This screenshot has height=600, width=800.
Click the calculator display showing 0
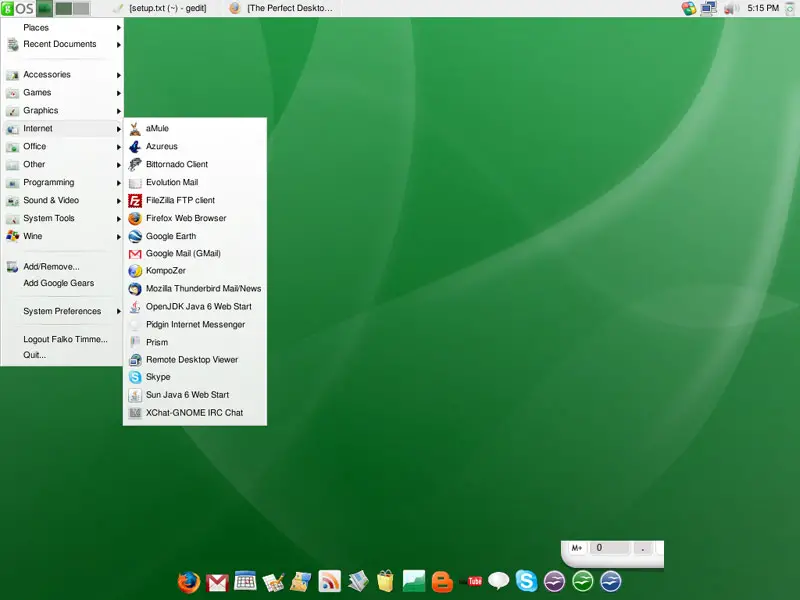pyautogui.click(x=609, y=548)
